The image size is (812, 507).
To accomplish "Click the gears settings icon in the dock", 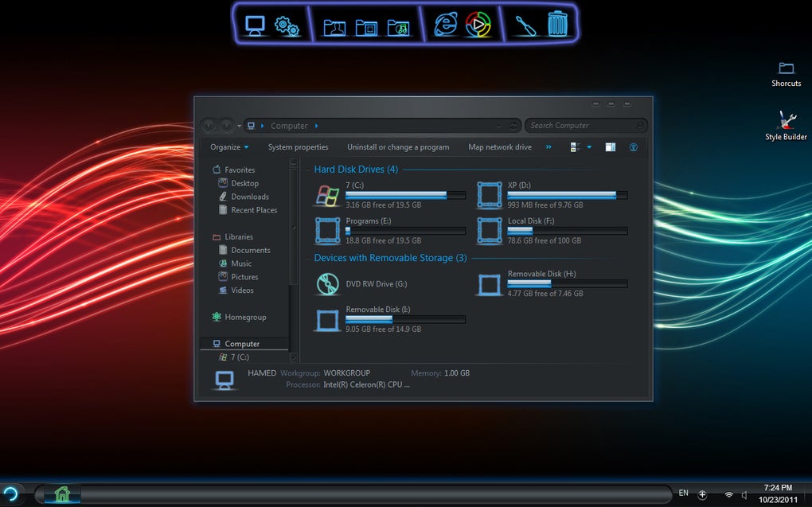I will coord(287,26).
